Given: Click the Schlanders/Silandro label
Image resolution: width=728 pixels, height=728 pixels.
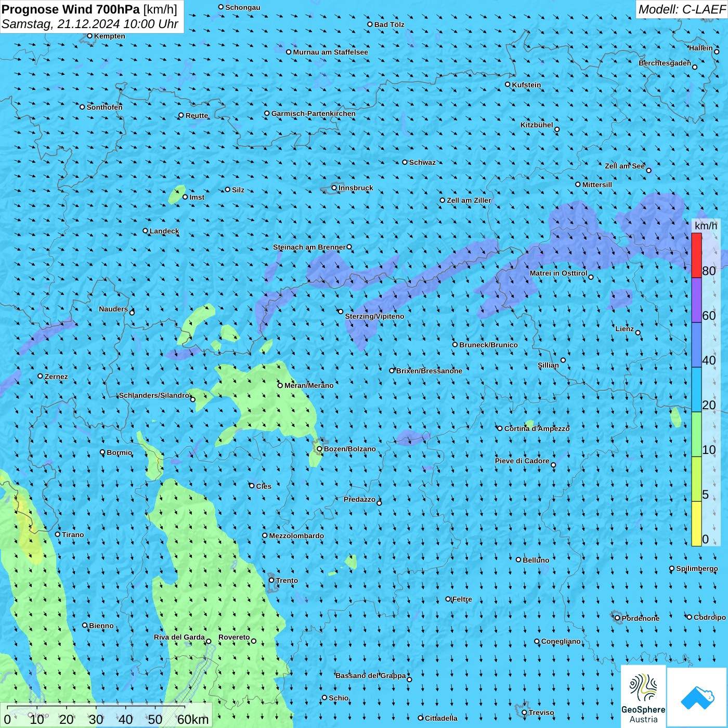Looking at the screenshot, I should pos(154,395).
